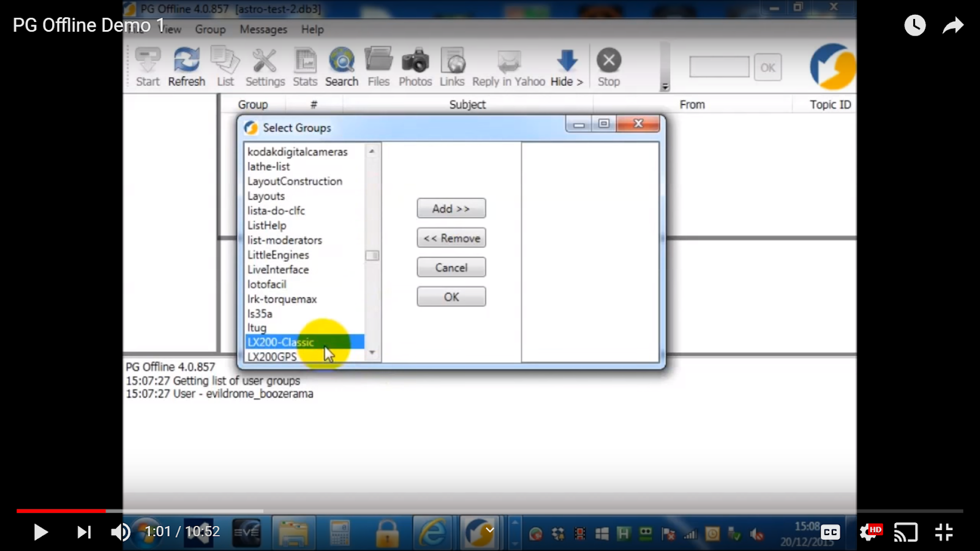Expand the toolbar overflow arrow
This screenshot has height=551, width=980.
(665, 86)
